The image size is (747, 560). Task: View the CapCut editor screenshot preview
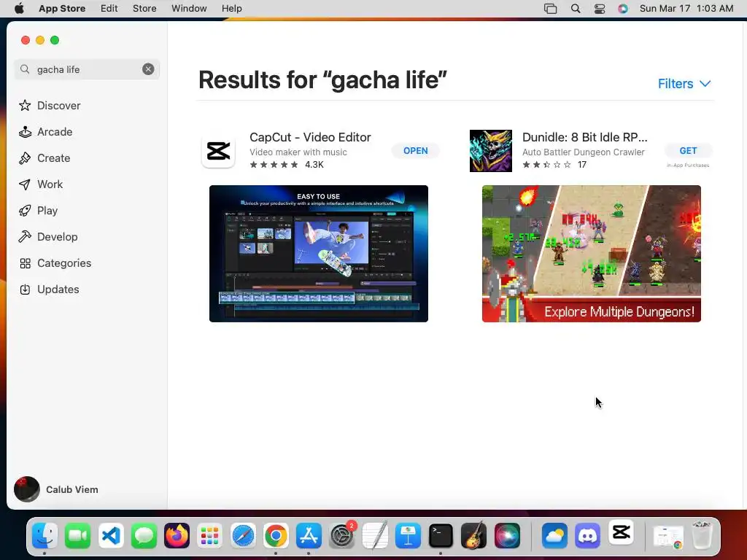pyautogui.click(x=319, y=253)
